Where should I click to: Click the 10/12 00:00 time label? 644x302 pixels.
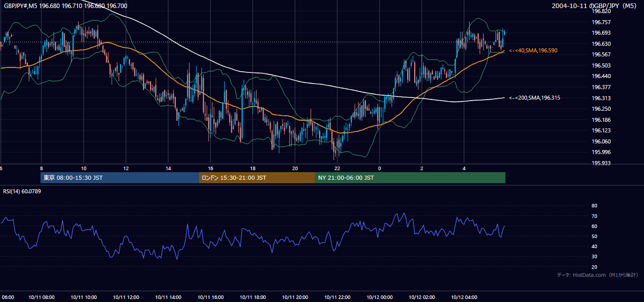pyautogui.click(x=379, y=297)
